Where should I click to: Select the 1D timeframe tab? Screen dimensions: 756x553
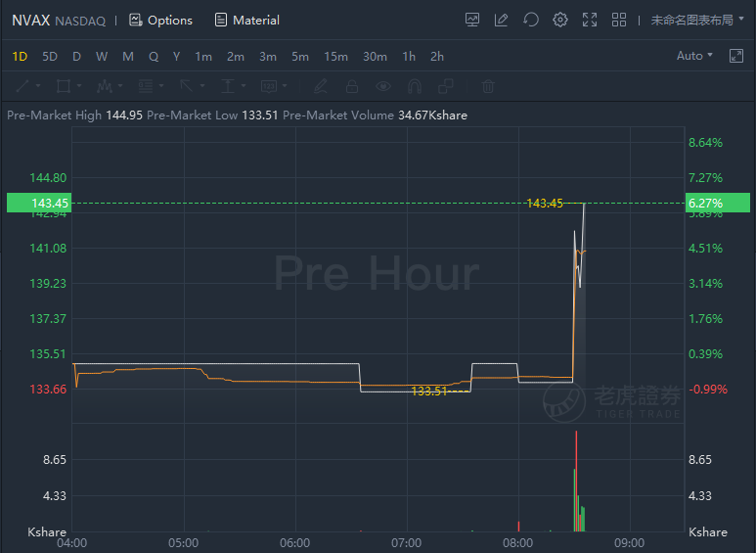tap(20, 57)
